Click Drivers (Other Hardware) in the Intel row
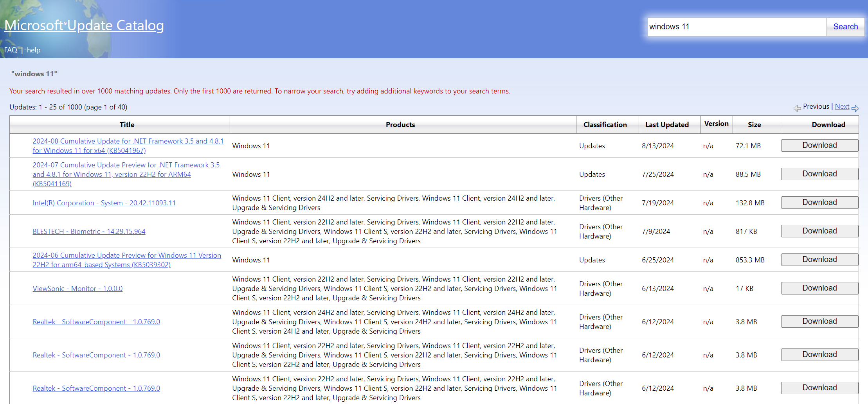 click(601, 203)
